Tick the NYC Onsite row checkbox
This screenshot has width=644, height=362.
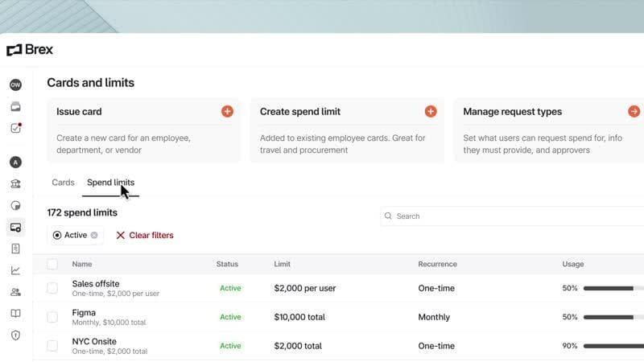click(x=52, y=346)
